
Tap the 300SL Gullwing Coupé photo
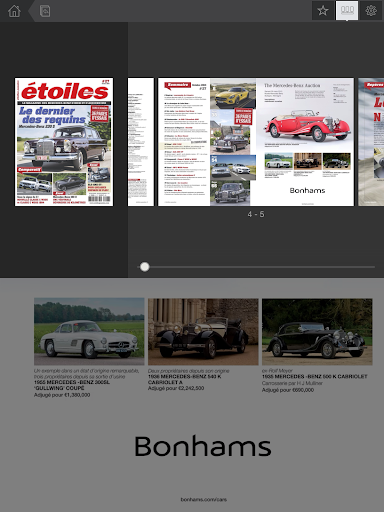coord(89,331)
